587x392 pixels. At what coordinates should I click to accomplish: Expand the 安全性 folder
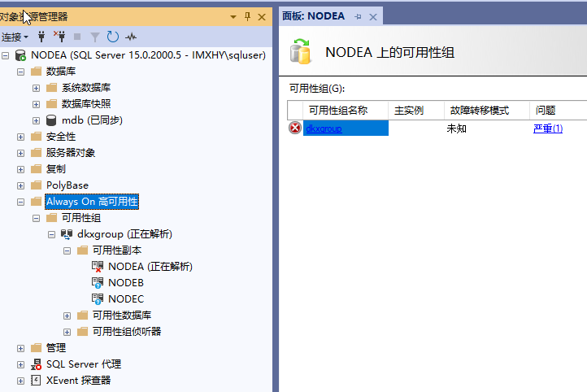[x=20, y=137]
